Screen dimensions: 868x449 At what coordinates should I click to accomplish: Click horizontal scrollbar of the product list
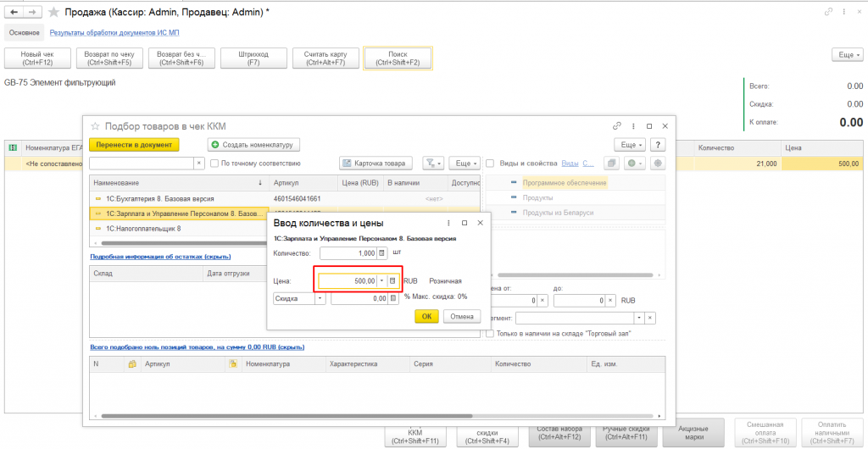(183, 243)
